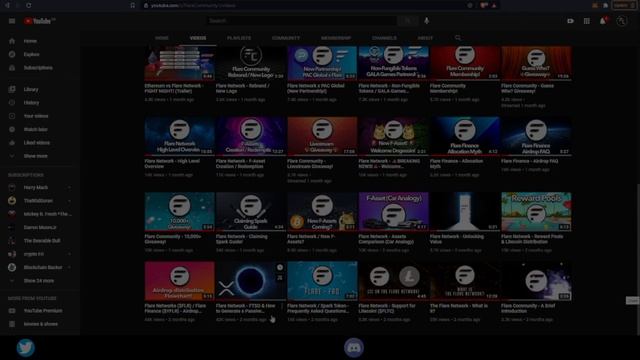This screenshot has width=640, height=360.
Task: Open Reward Pools video thumbnail
Action: 536,211
